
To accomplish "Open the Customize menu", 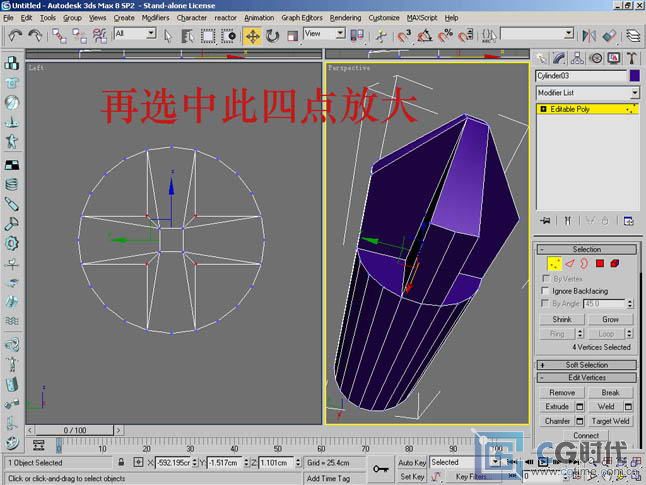I will pyautogui.click(x=384, y=18).
